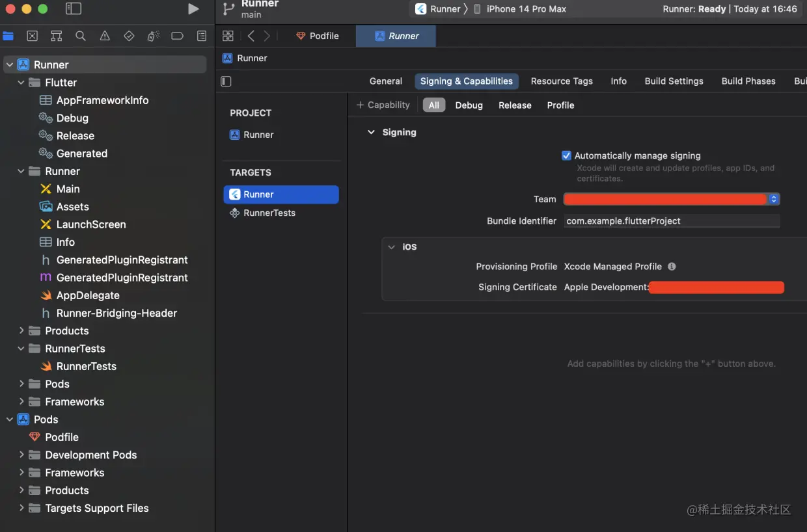Filter by Profile configuration

click(560, 105)
